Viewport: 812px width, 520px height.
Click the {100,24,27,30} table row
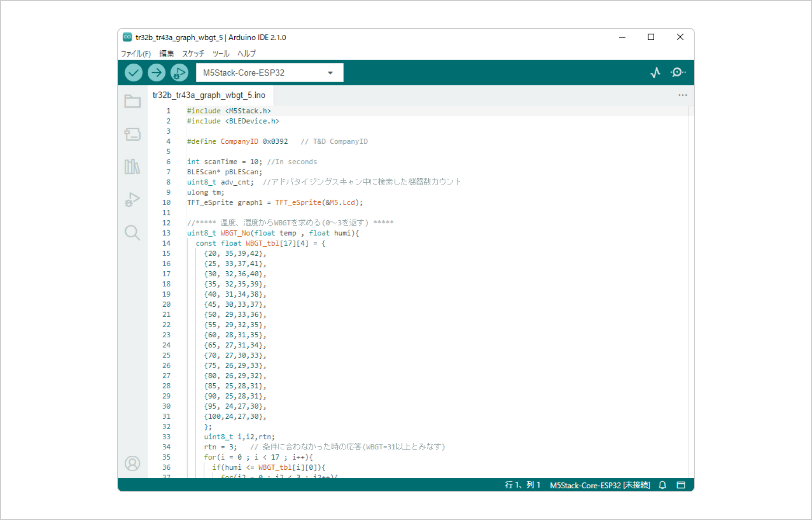[x=235, y=416]
